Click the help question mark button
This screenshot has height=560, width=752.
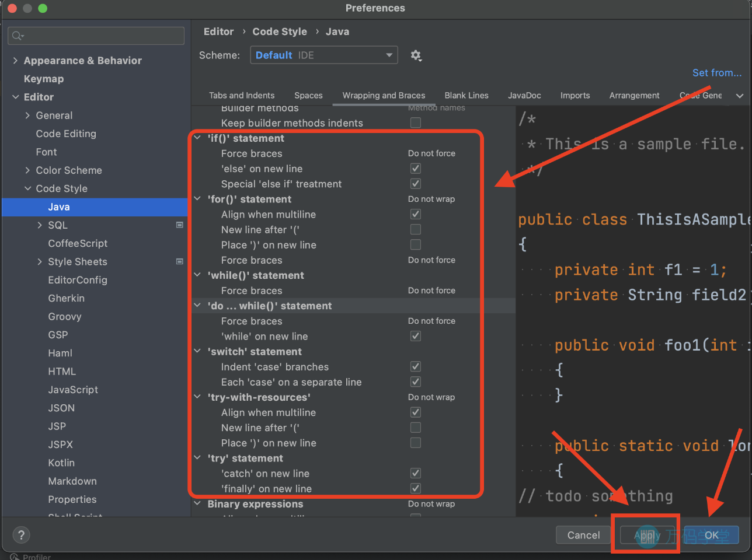coord(21,535)
